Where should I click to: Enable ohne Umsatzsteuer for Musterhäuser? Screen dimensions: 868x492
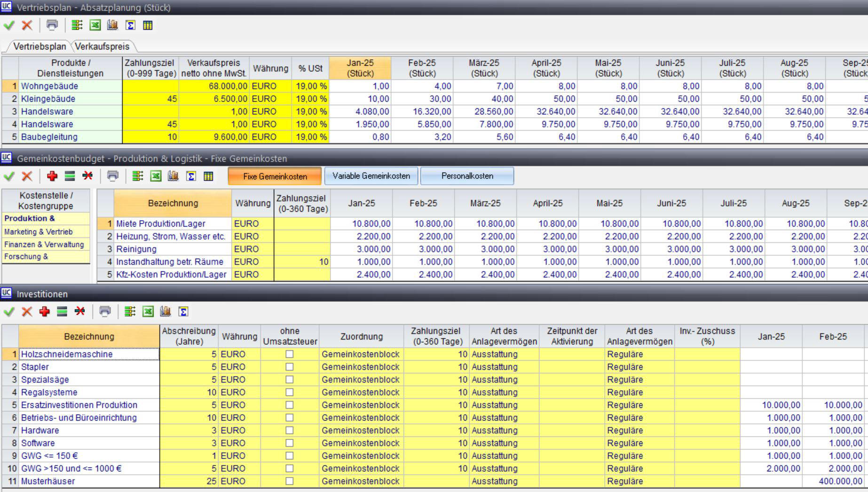(290, 481)
